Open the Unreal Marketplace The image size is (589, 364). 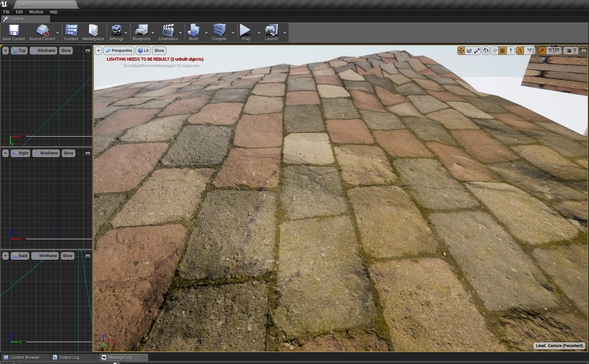pyautogui.click(x=93, y=31)
